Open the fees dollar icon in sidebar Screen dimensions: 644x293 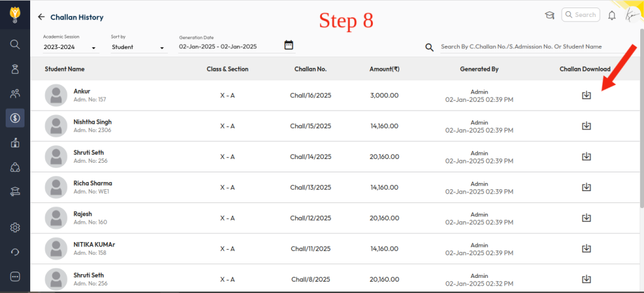point(15,118)
